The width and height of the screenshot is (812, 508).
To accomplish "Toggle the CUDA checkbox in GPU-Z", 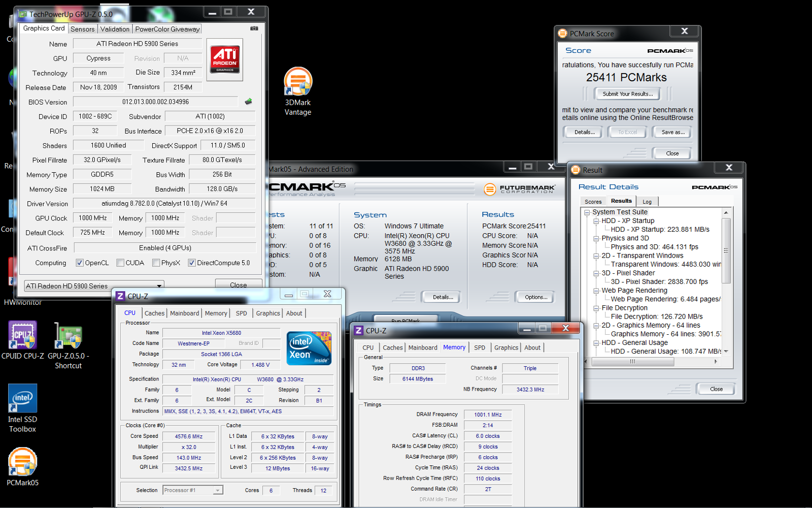I will point(120,263).
